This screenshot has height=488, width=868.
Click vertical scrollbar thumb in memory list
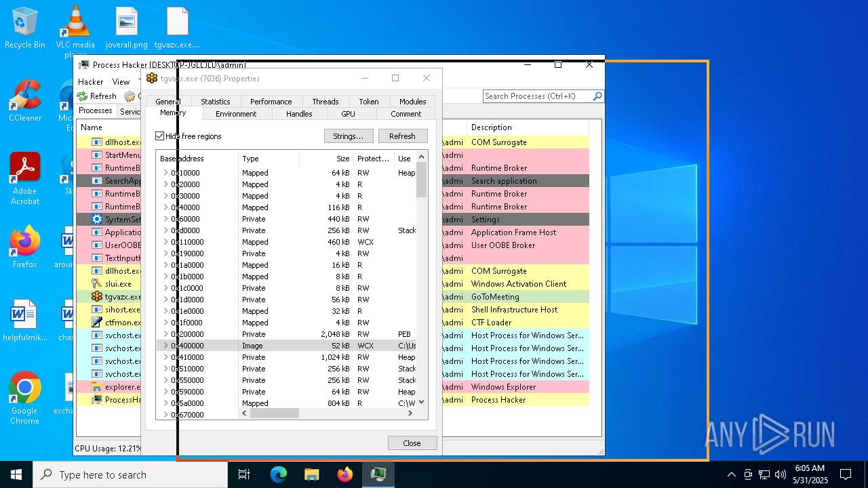(x=421, y=180)
